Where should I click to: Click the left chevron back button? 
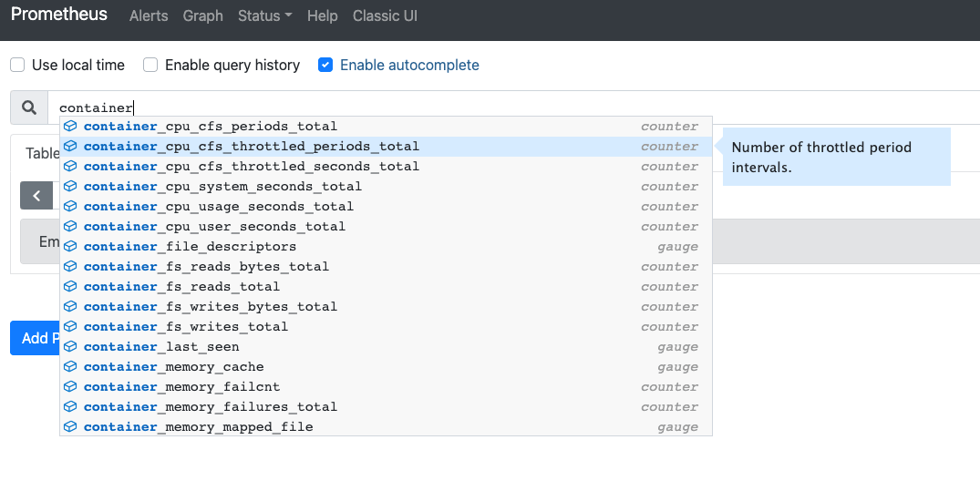tap(36, 196)
